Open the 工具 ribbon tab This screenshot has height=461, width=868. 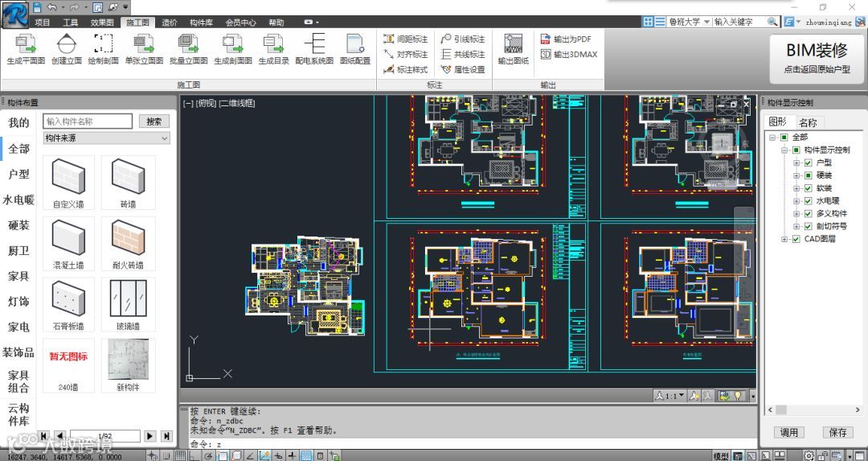(x=70, y=23)
